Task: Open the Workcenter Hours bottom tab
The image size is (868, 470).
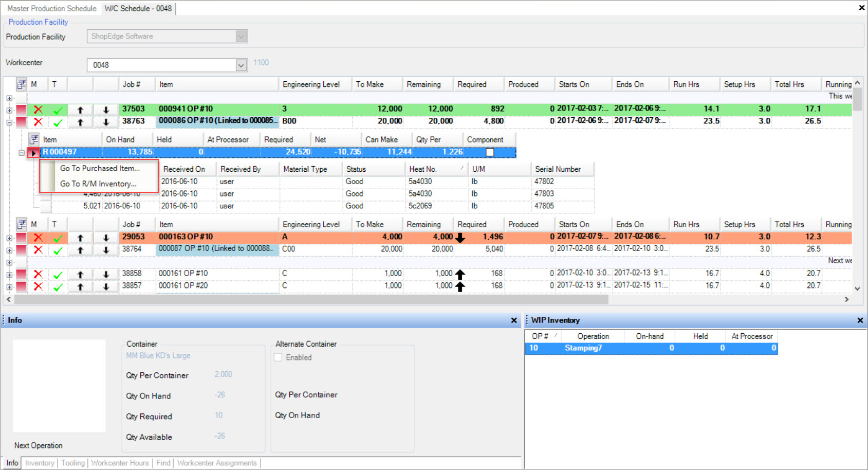Action: point(120,463)
